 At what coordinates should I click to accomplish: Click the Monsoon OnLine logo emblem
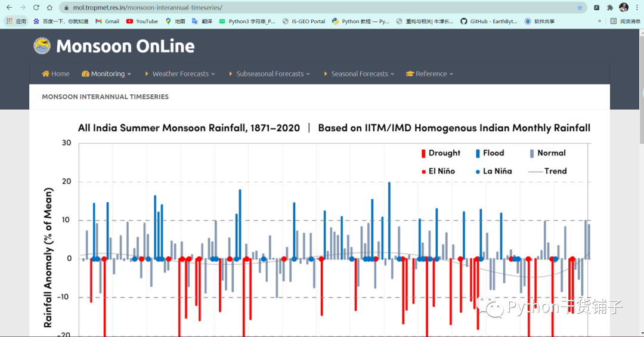click(42, 46)
